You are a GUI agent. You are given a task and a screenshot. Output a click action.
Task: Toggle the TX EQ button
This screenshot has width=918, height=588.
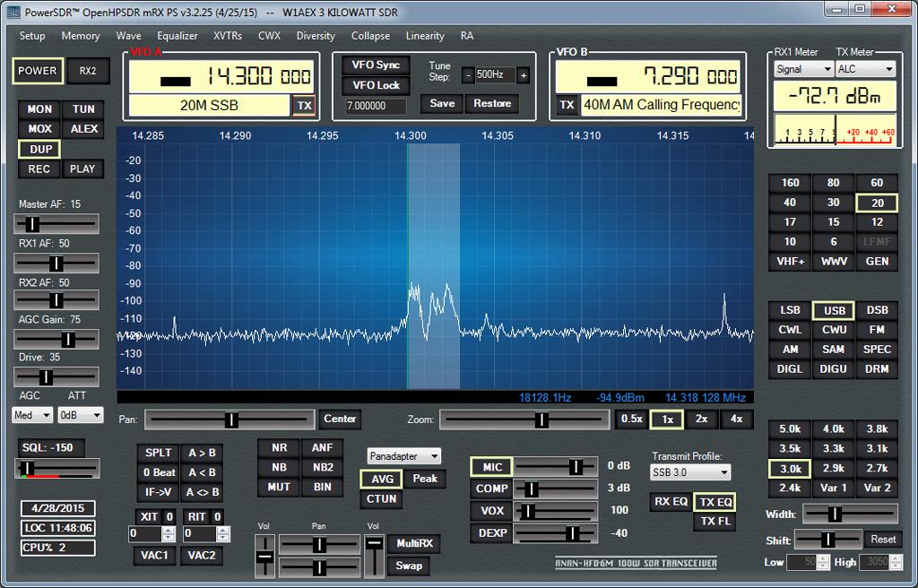coord(714,502)
